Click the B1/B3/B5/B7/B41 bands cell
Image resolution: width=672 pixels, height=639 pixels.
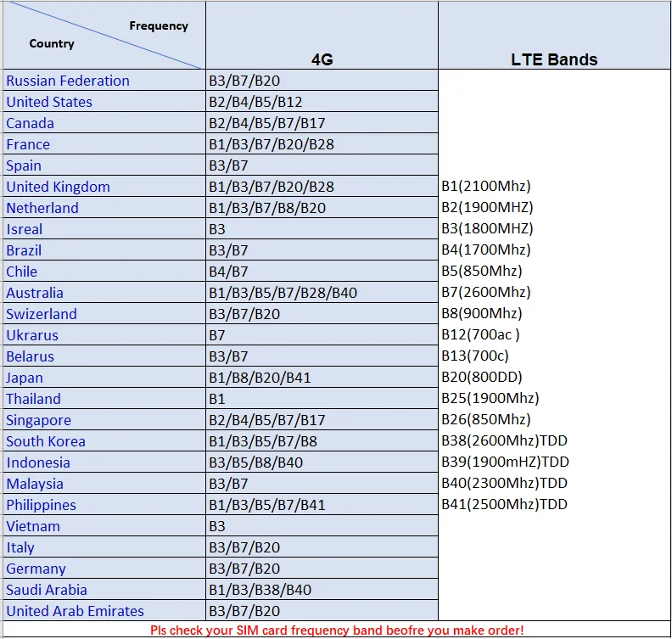(x=322, y=504)
